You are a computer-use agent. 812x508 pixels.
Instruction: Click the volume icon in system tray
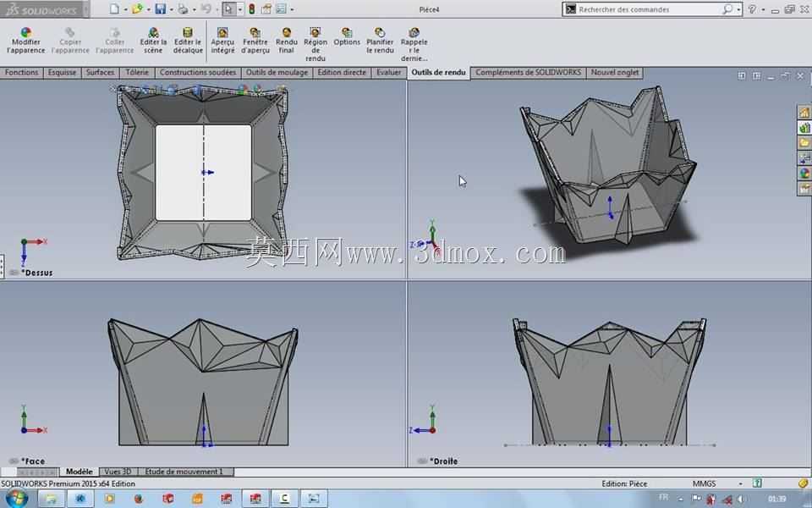tap(741, 500)
